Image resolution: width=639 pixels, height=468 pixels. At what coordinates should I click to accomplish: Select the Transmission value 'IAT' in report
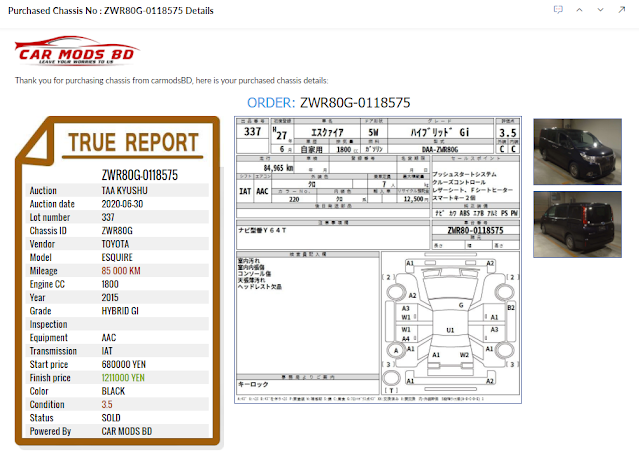tap(107, 351)
